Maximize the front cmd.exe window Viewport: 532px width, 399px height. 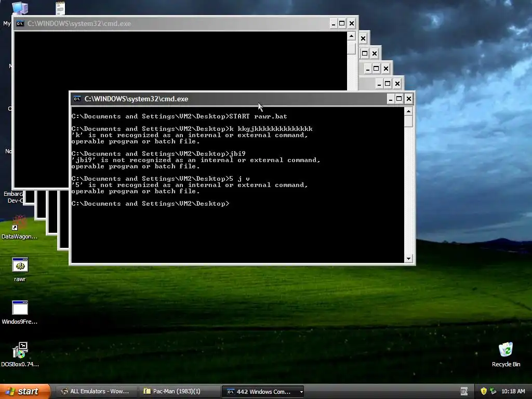(x=399, y=99)
